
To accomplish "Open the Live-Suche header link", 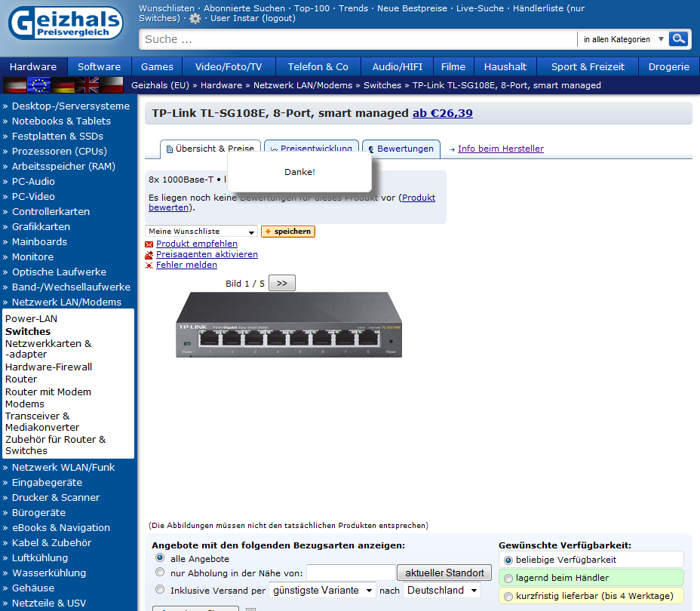I will coord(480,8).
